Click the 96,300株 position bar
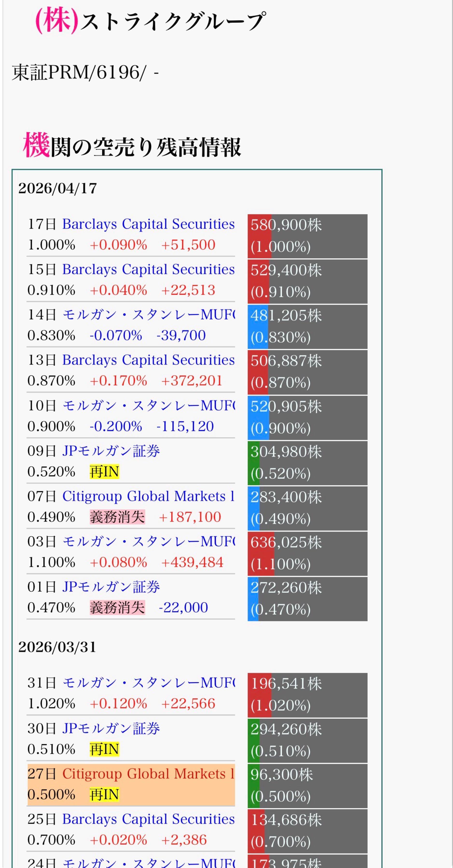 click(307, 786)
